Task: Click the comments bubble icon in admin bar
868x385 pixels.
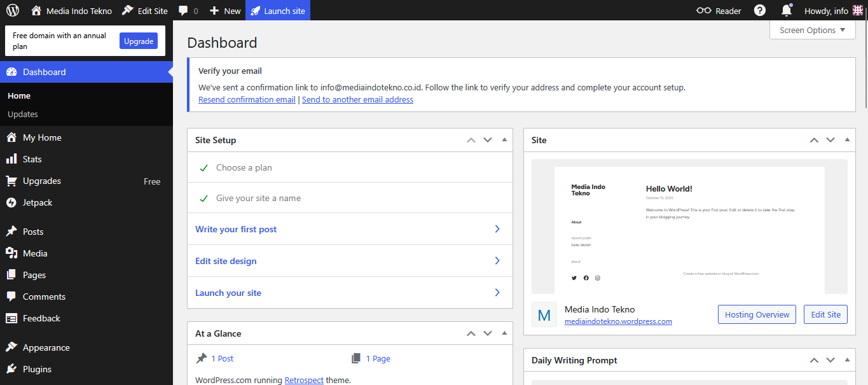Action: click(x=184, y=11)
